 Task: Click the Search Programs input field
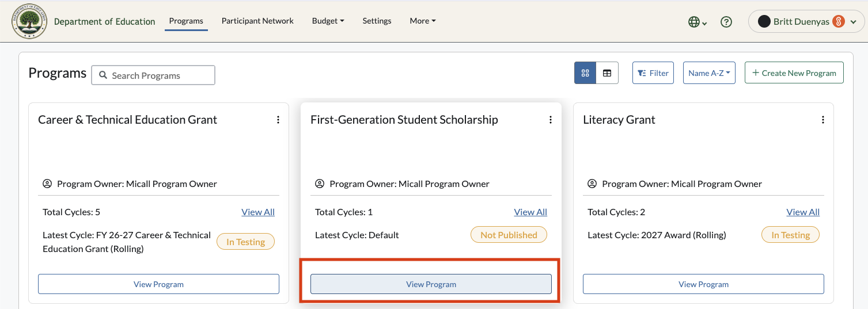(153, 75)
